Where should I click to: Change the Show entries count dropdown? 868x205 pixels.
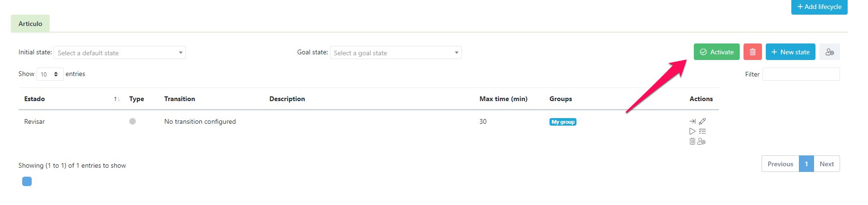click(50, 74)
